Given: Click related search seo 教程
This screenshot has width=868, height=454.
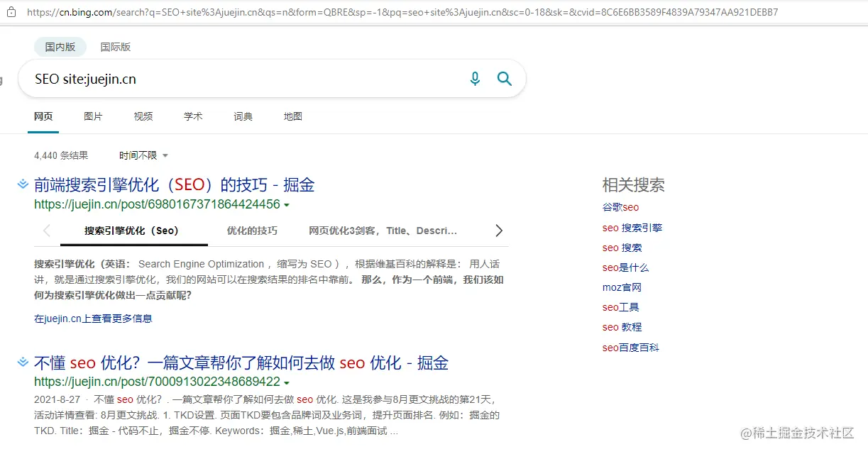Looking at the screenshot, I should pos(622,327).
